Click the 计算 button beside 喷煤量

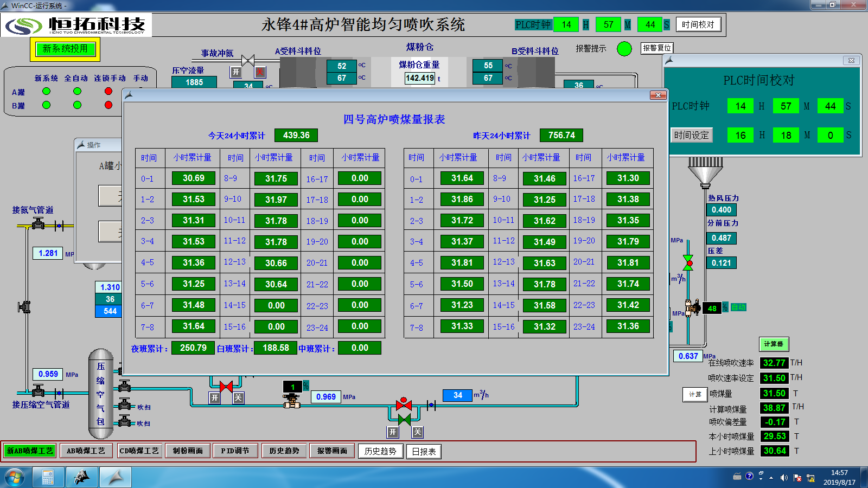tap(695, 394)
